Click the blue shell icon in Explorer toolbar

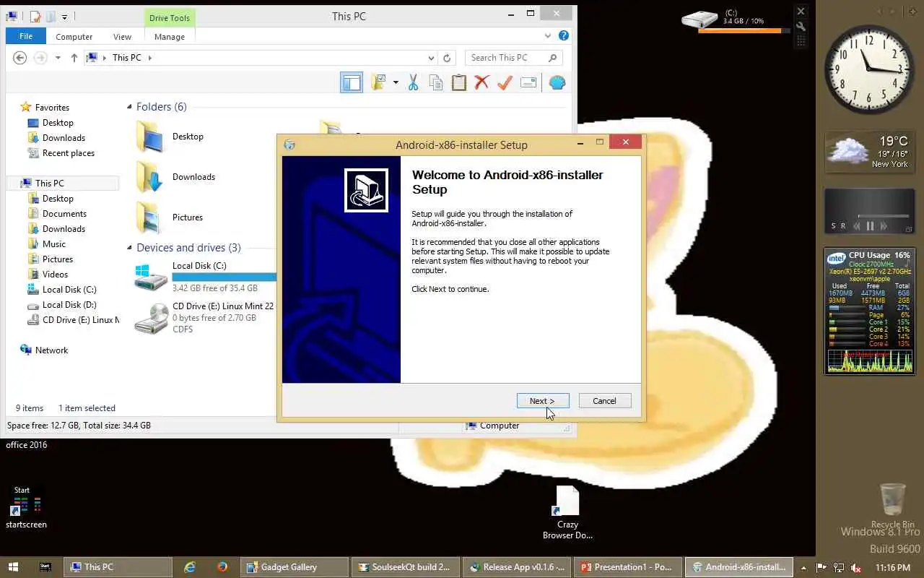557,82
